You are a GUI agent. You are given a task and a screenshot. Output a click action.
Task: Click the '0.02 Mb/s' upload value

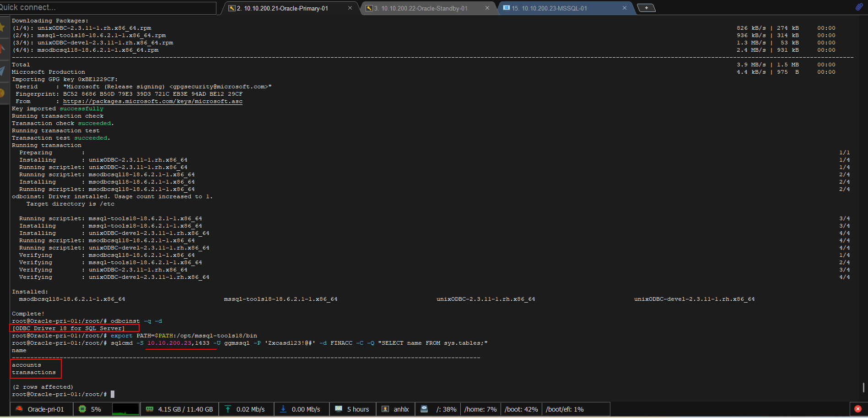[x=250, y=409]
